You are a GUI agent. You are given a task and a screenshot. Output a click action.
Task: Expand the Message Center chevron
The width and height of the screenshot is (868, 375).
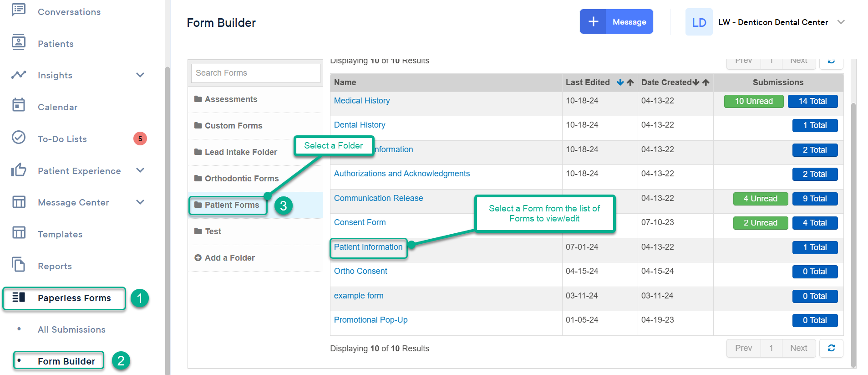point(140,202)
